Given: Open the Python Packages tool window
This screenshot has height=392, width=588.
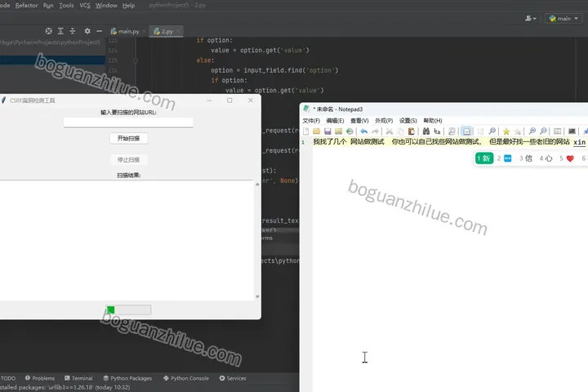Looking at the screenshot, I should click(127, 378).
